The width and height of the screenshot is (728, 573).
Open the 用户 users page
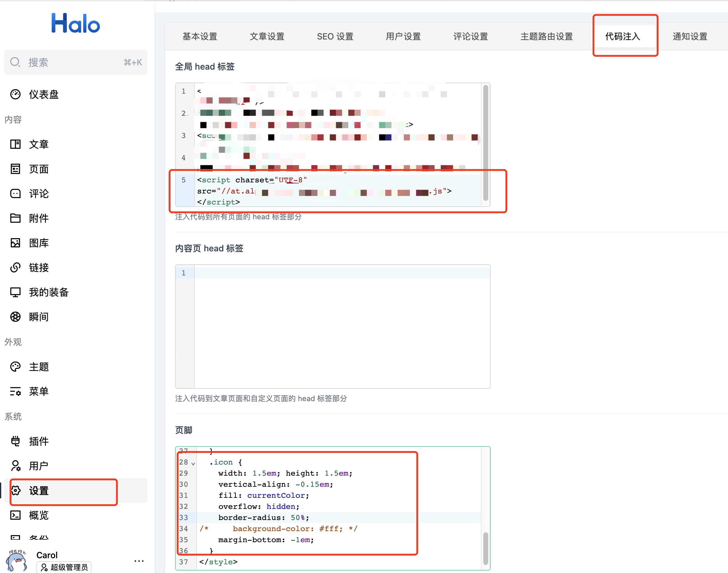point(39,466)
